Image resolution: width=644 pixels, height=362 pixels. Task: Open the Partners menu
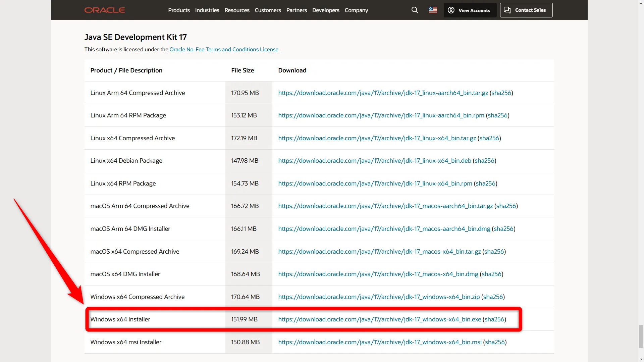pos(297,10)
